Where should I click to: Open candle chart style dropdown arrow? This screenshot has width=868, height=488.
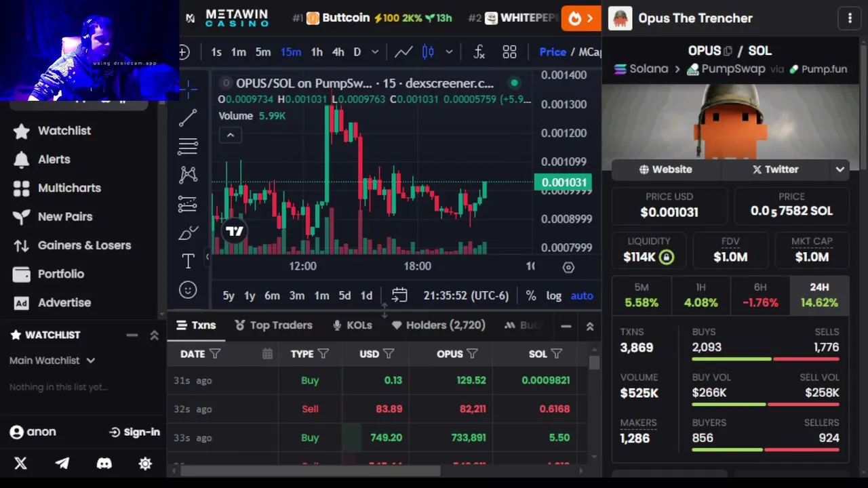448,52
